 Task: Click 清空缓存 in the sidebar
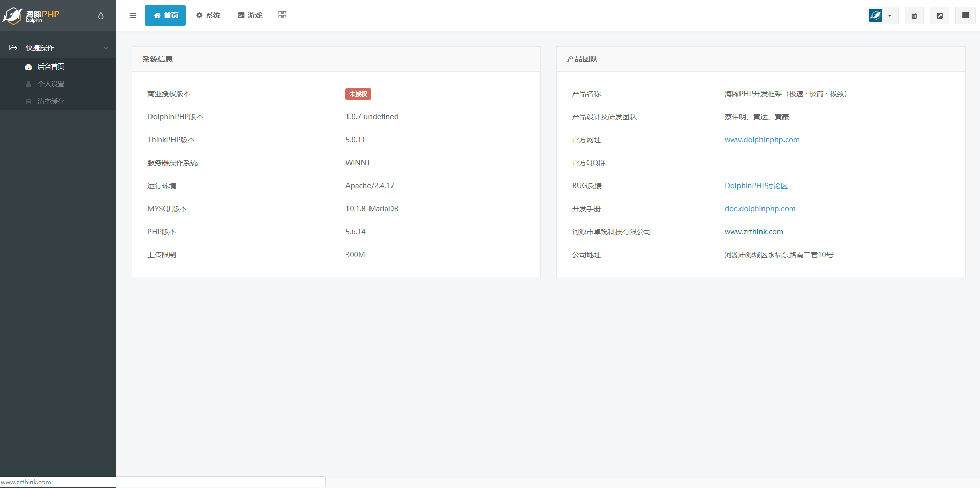(51, 101)
